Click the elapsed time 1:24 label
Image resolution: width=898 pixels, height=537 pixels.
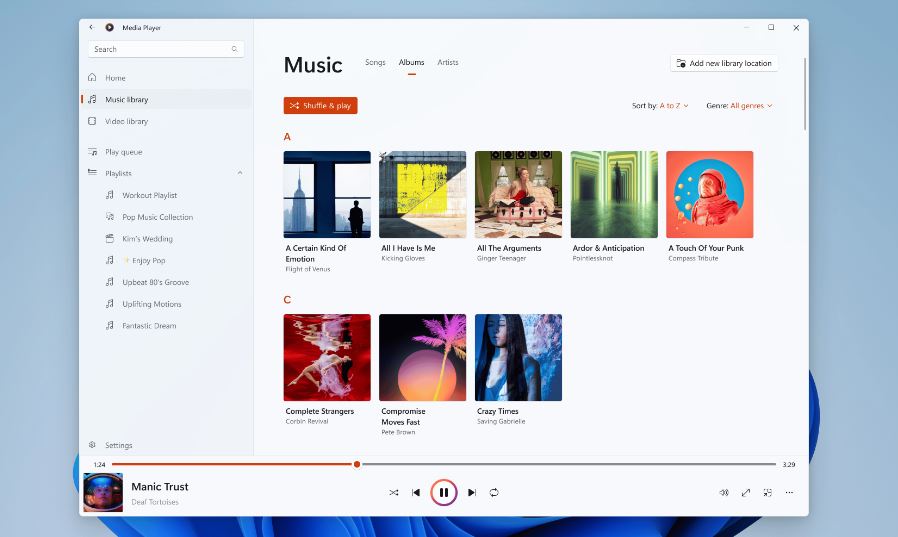tap(100, 464)
